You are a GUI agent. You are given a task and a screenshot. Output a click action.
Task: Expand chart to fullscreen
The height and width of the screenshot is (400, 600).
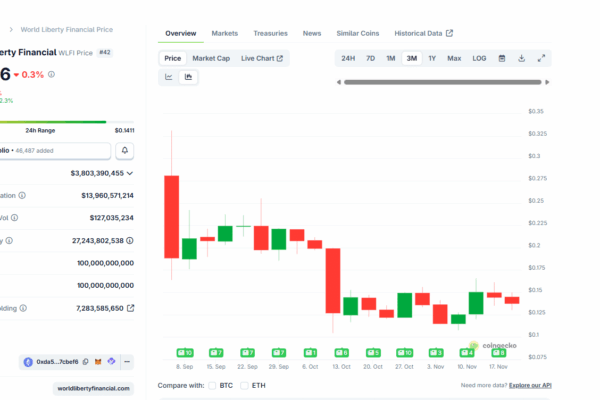542,58
